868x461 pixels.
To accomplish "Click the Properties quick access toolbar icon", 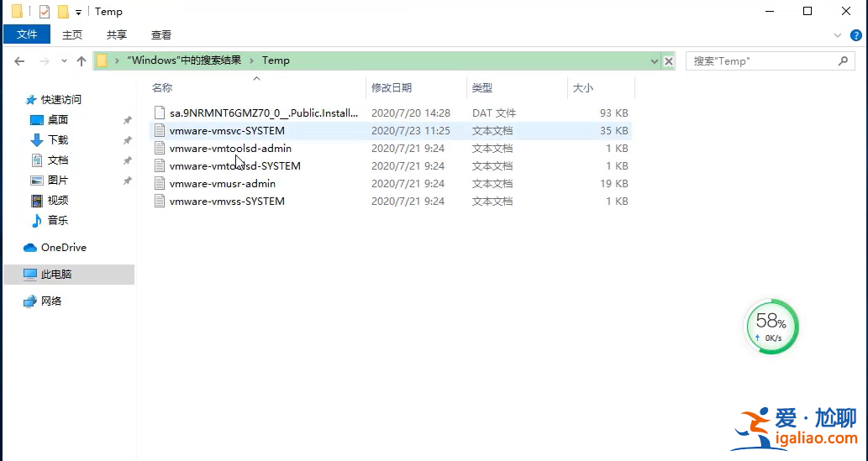I will (45, 11).
